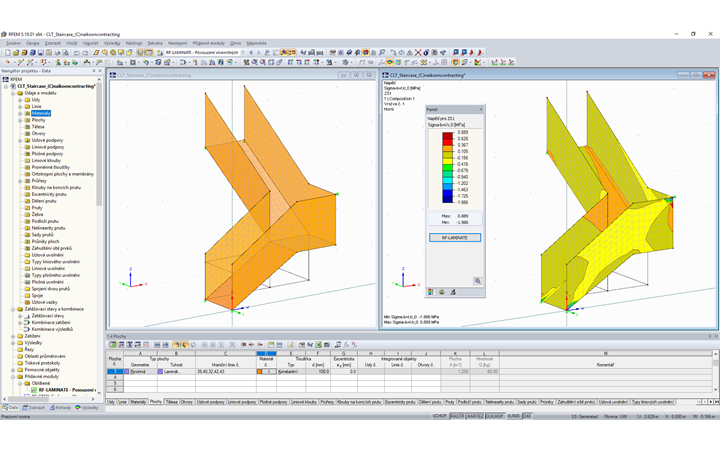This screenshot has height=450, width=720.
Task: Go to next module with right blue arrow
Action: pos(259,52)
